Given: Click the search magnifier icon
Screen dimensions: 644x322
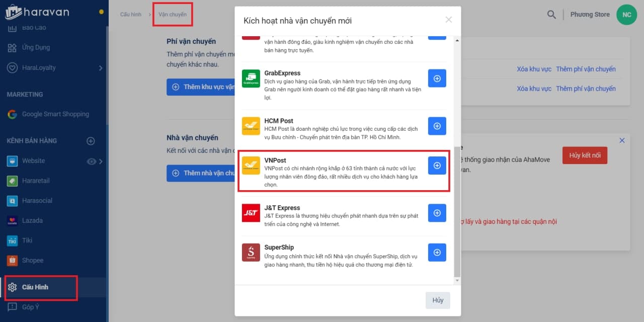Looking at the screenshot, I should [552, 15].
